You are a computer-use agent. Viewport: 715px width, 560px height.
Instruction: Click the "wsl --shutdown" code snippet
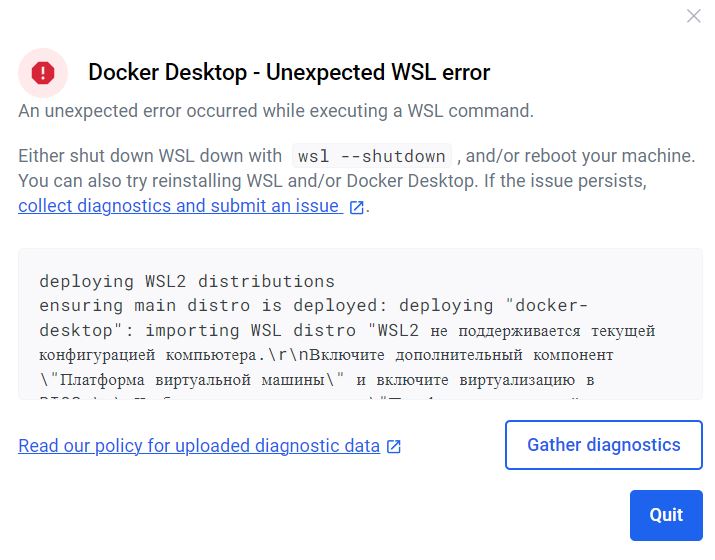pyautogui.click(x=372, y=157)
